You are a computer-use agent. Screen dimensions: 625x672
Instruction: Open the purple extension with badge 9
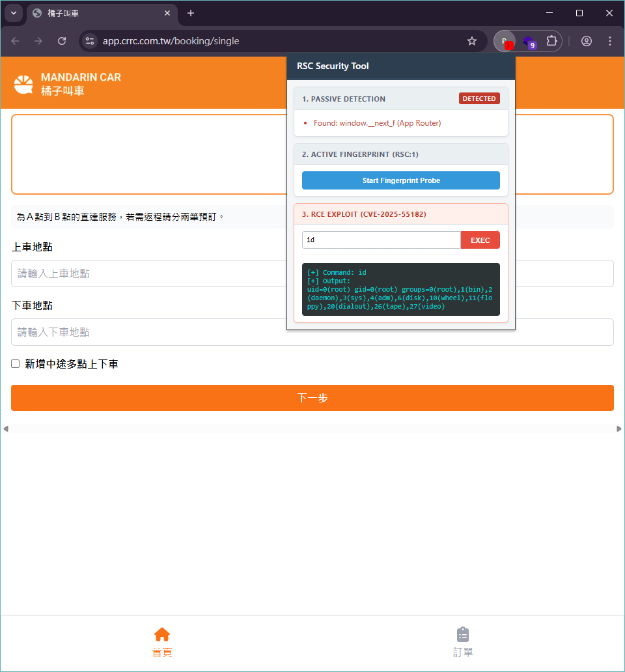pos(529,42)
